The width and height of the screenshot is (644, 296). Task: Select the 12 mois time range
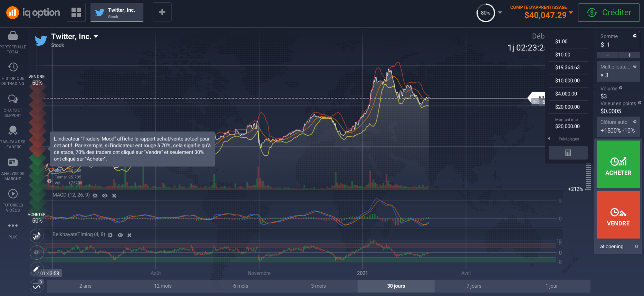163,286
